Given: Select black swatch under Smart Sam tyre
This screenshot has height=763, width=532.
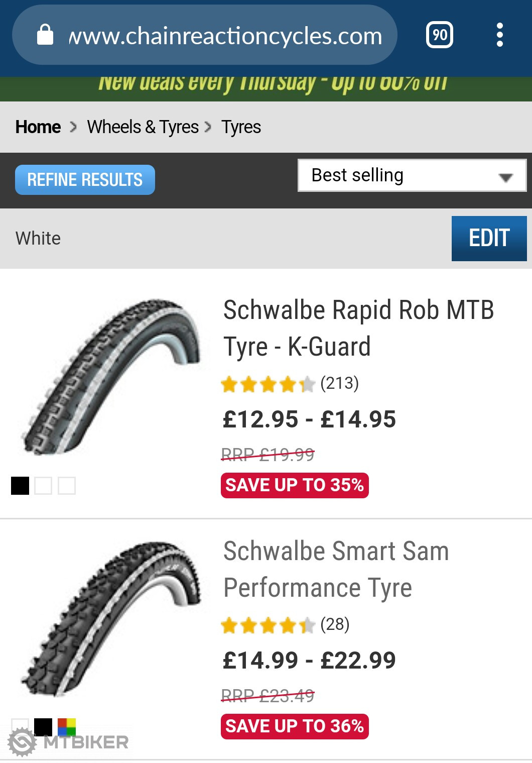Looking at the screenshot, I should coord(43,726).
